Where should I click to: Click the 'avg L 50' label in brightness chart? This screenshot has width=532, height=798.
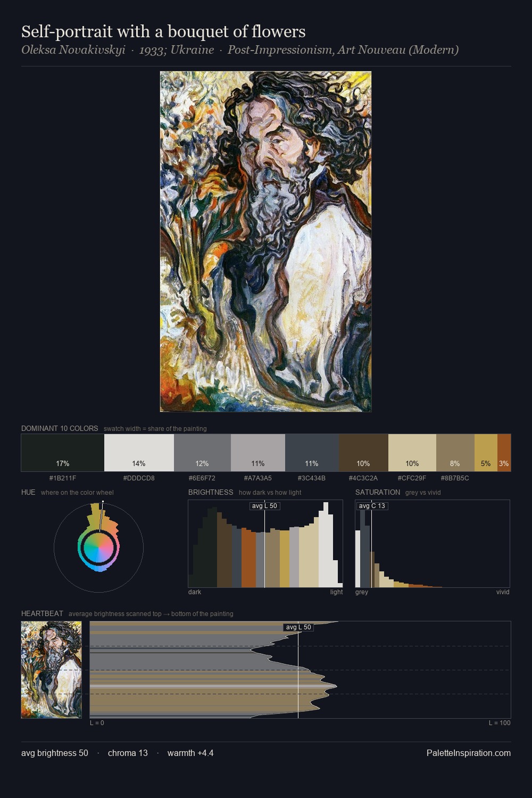(x=264, y=506)
